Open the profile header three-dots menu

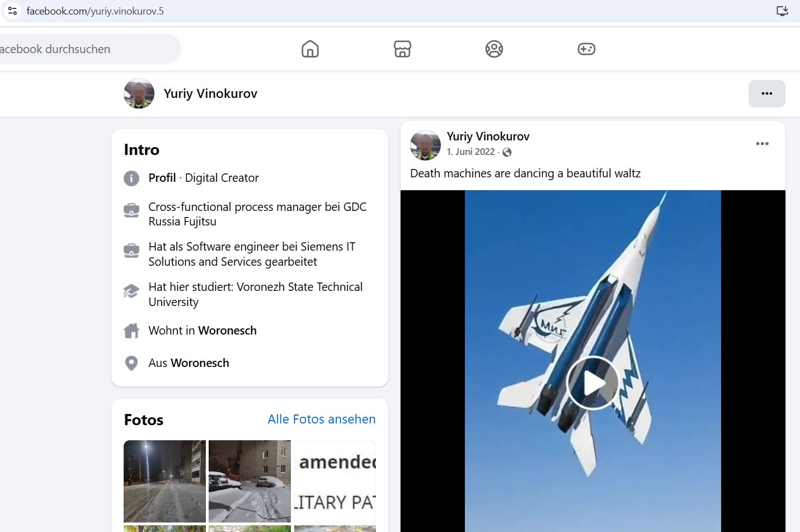point(767,93)
